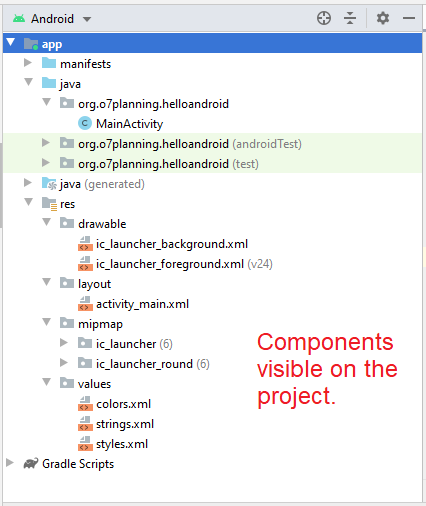
Task: Click the Gradle Scripts elephant icon
Action: coord(31,464)
